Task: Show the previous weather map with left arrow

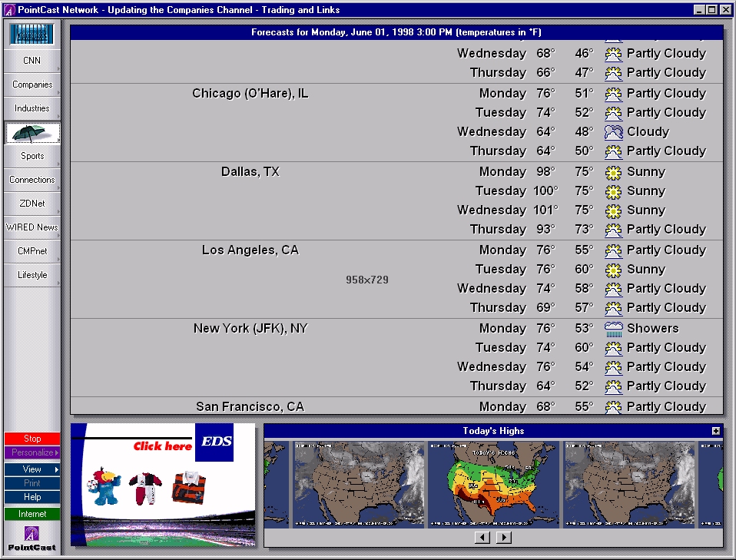Action: pos(482,538)
